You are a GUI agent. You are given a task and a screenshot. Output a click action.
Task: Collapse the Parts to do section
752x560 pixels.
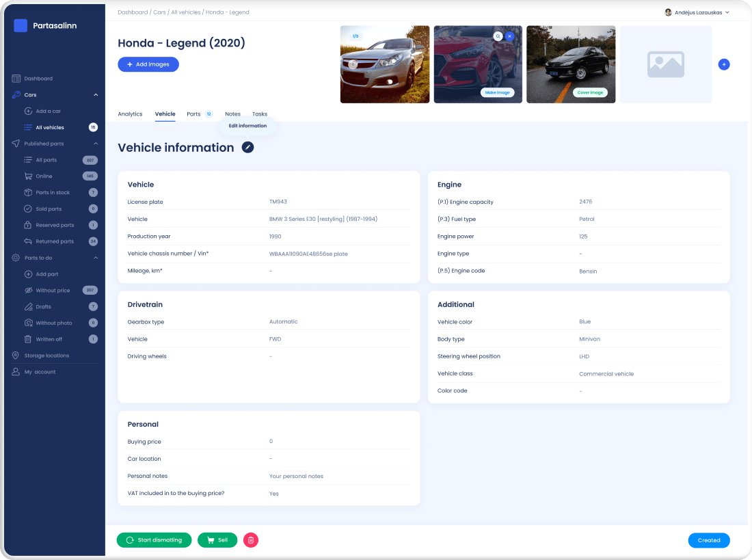tap(96, 258)
